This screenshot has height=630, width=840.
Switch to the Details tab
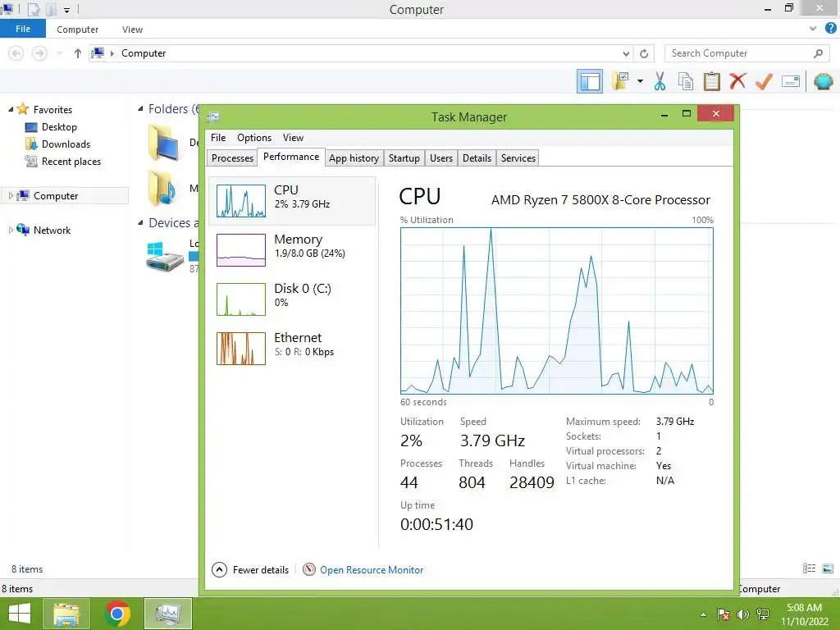[x=477, y=158]
